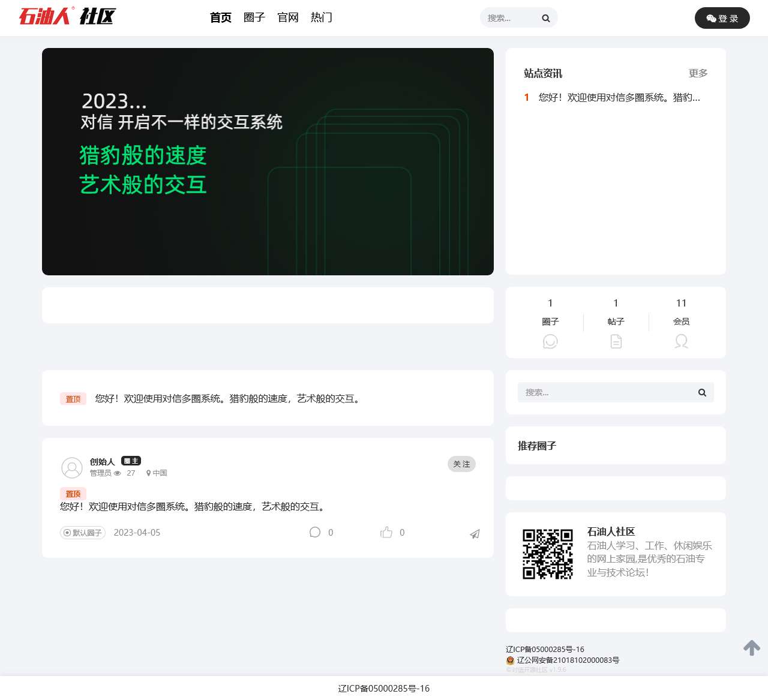Click the 创始人 avatar icon

[x=72, y=467]
